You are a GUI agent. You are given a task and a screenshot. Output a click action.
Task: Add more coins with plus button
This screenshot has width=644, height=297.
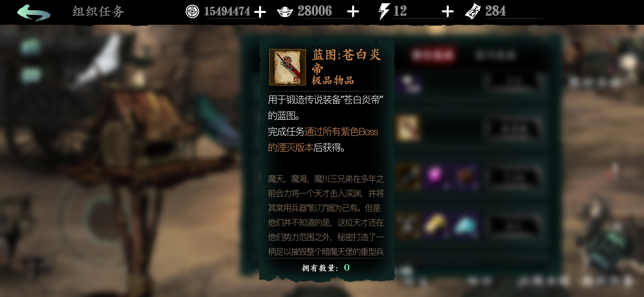(260, 12)
